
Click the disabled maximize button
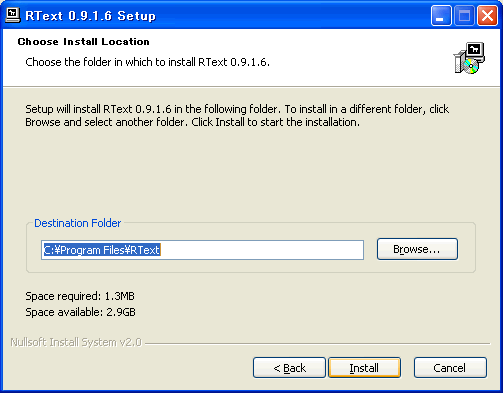[464, 15]
